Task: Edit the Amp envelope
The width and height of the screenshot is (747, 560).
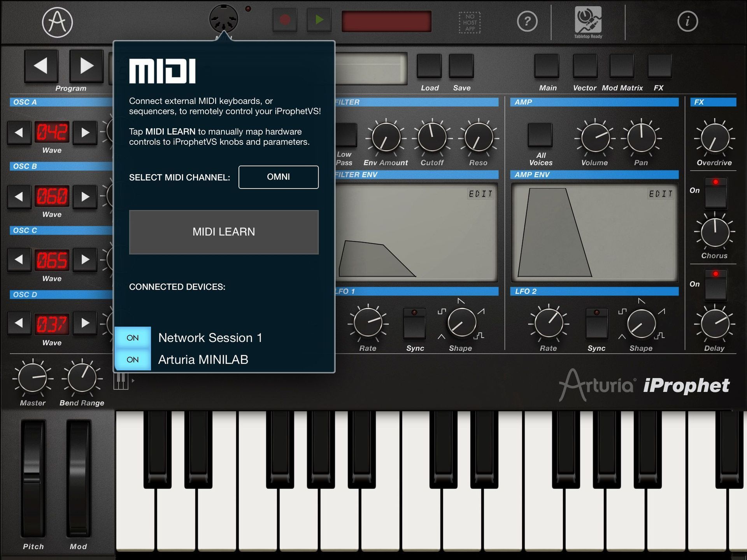Action: 661,194
